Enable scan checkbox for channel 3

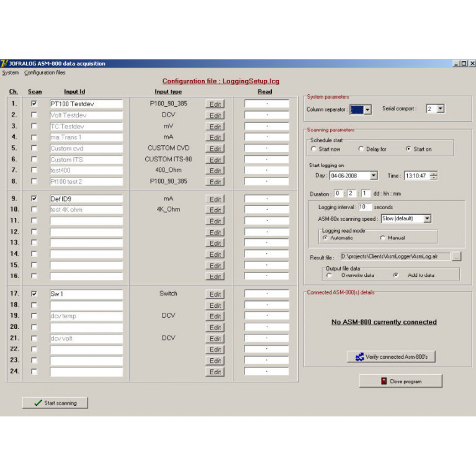coord(34,126)
